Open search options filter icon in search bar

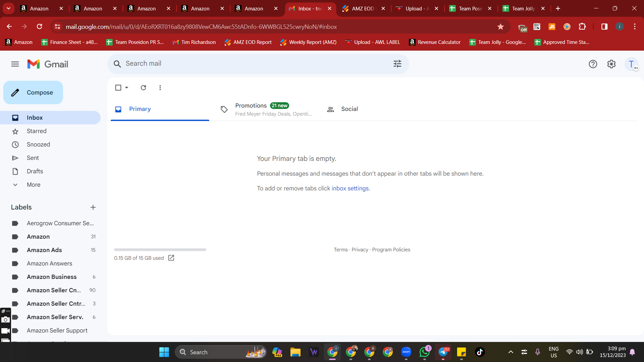(x=397, y=64)
